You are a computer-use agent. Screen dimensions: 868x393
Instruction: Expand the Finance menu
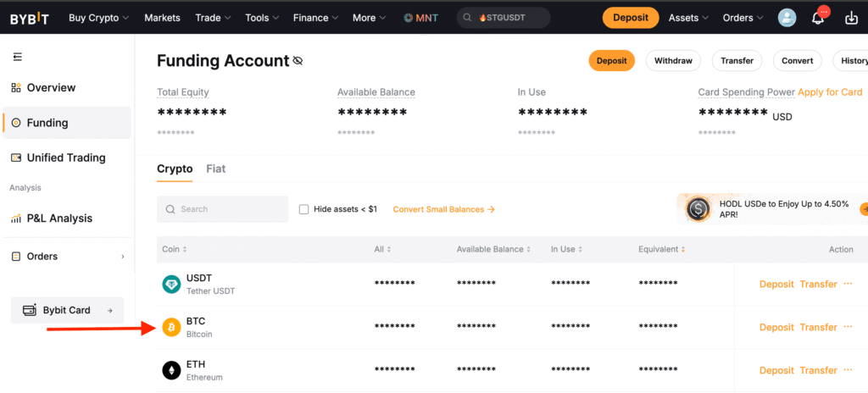point(315,18)
